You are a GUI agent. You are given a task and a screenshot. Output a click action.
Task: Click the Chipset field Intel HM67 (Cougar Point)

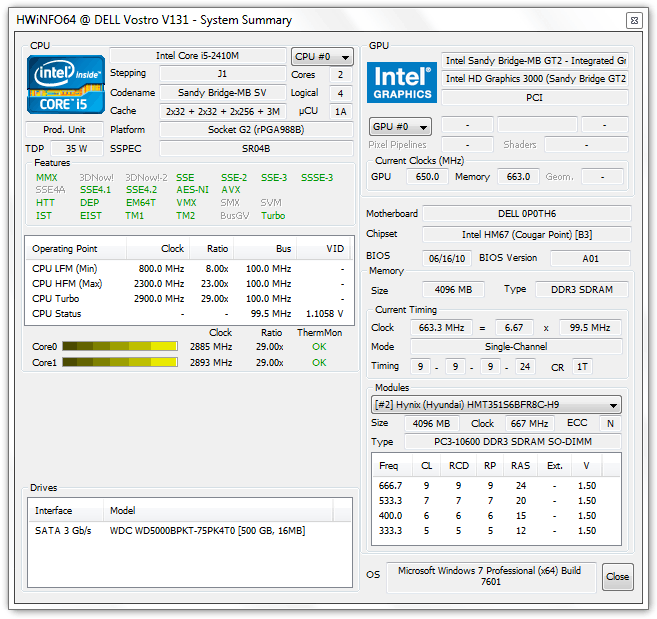point(527,235)
